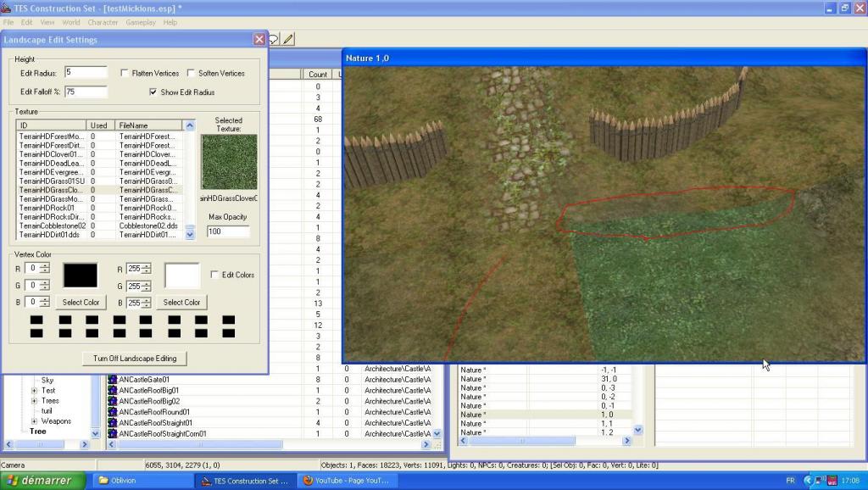This screenshot has height=490, width=868.
Task: Click right Select Color button beside white swatch
Action: tap(181, 303)
